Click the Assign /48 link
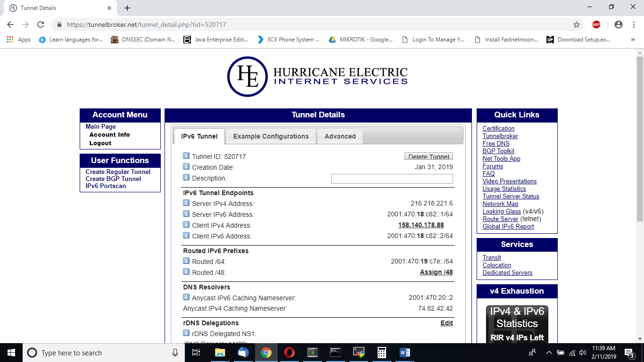The height and width of the screenshot is (362, 644). 436,272
